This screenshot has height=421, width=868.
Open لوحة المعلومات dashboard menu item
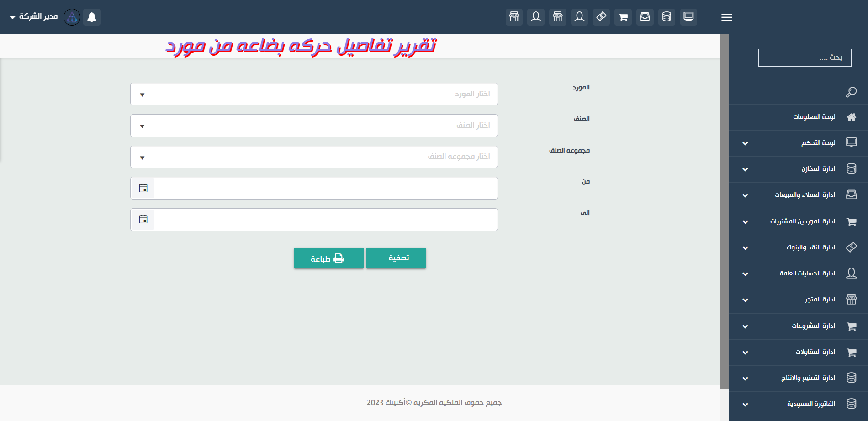pyautogui.click(x=799, y=117)
